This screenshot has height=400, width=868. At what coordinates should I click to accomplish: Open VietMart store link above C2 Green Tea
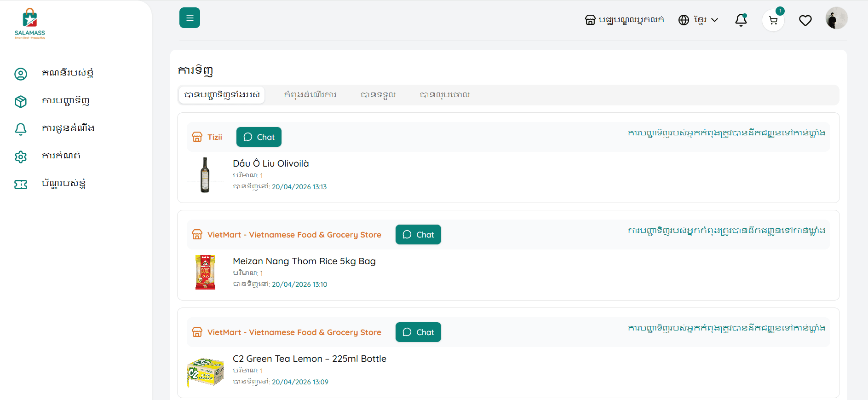(x=294, y=332)
